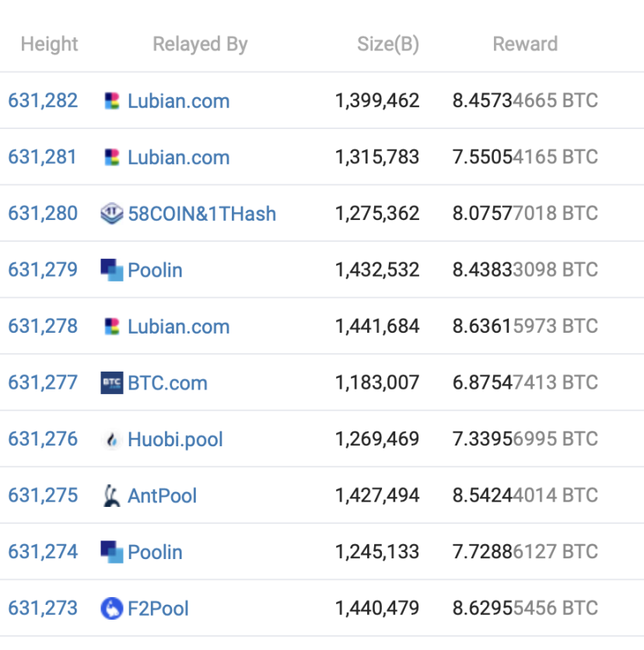
Task: Click the Reward column header
Action: pyautogui.click(x=525, y=44)
